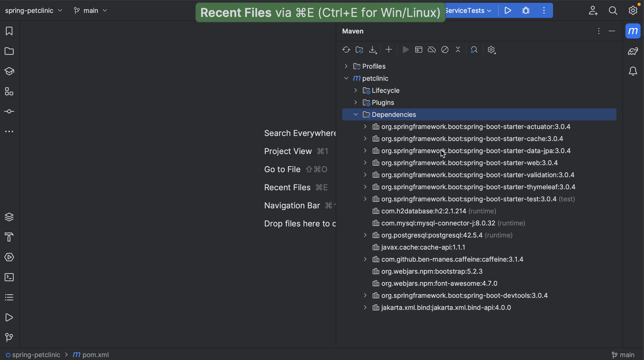Viewport: 644px width, 360px height.
Task: Reload all Maven projects with sync icon
Action: [346, 50]
